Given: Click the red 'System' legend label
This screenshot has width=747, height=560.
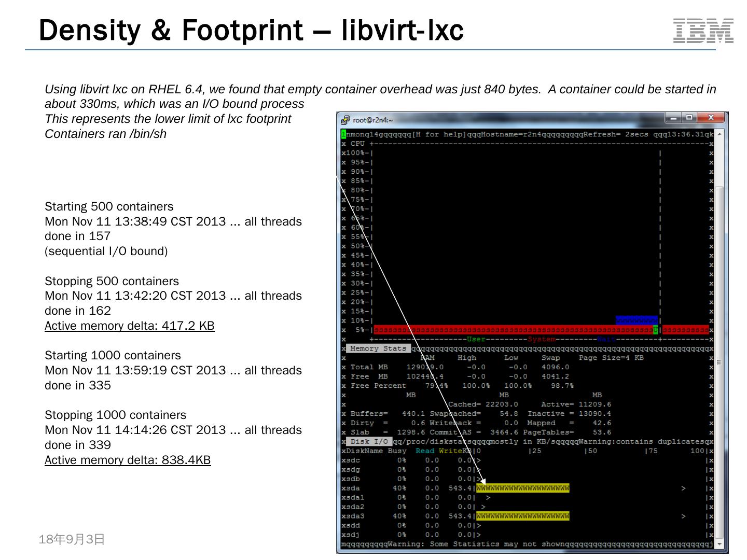Looking at the screenshot, I should (542, 339).
